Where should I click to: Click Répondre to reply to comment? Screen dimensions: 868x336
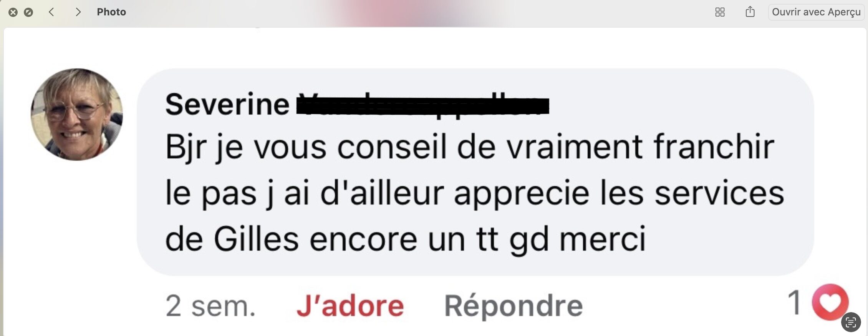point(514,306)
